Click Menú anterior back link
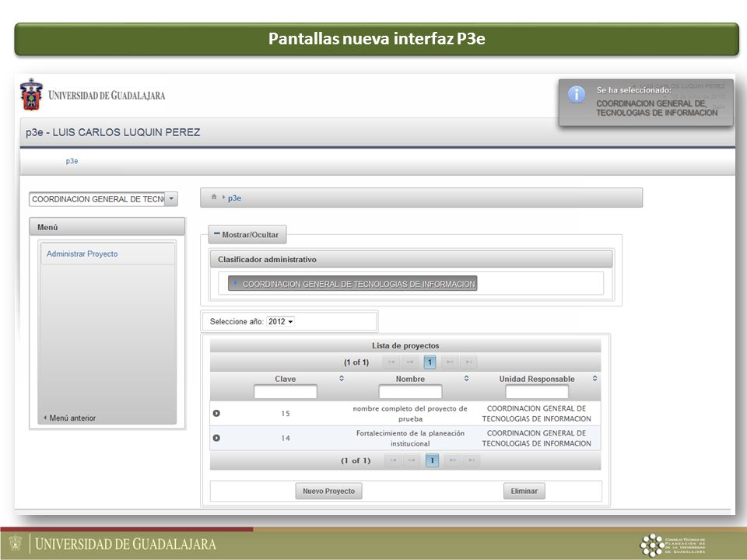 [69, 418]
